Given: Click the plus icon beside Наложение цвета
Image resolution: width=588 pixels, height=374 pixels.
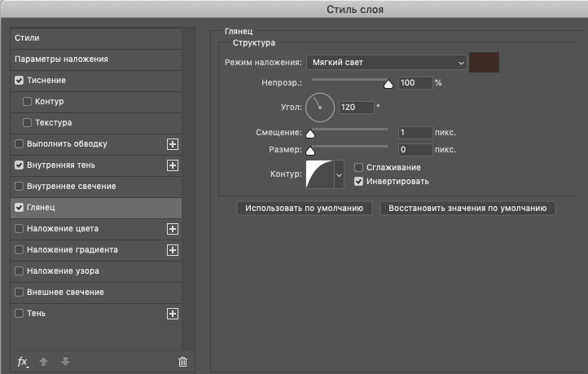Looking at the screenshot, I should coord(173,229).
